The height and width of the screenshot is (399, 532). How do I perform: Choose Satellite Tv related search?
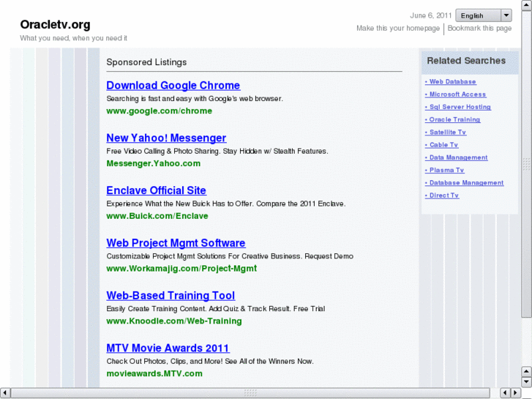(x=447, y=133)
